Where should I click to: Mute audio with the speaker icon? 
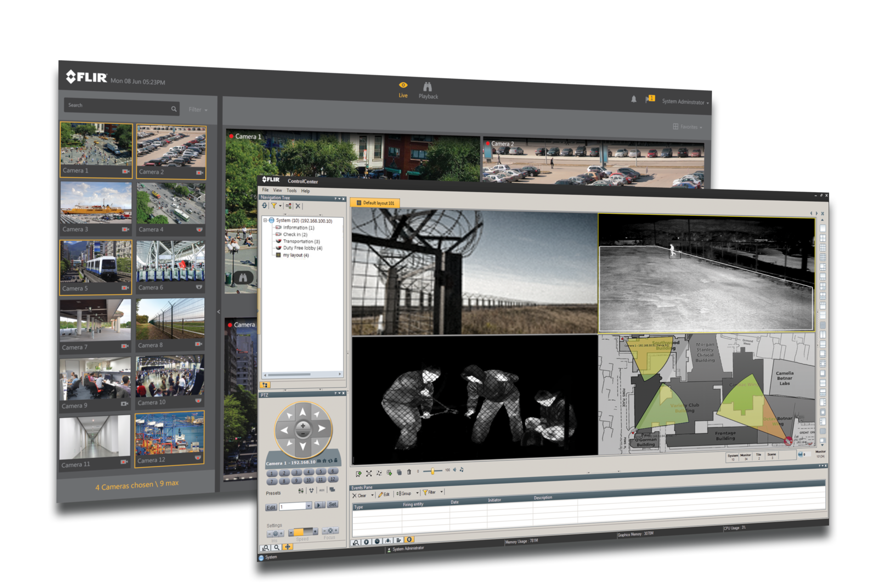(455, 470)
